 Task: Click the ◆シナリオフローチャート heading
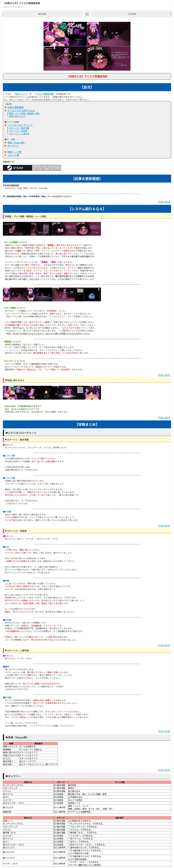coord(87,433)
